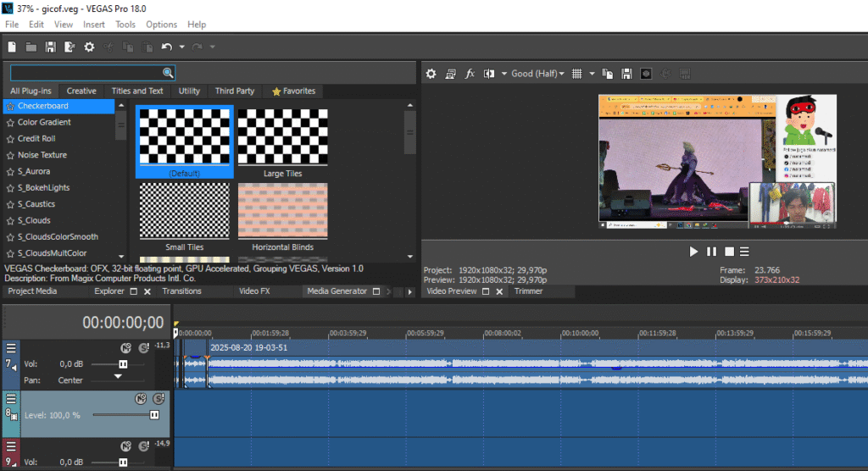Image resolution: width=868 pixels, height=471 pixels.
Task: Expand the Split Screen View options arrow
Action: (504, 74)
